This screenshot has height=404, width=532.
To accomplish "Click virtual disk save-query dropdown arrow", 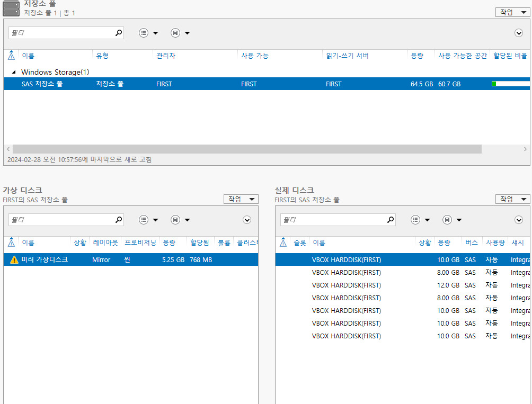I will click(x=187, y=220).
